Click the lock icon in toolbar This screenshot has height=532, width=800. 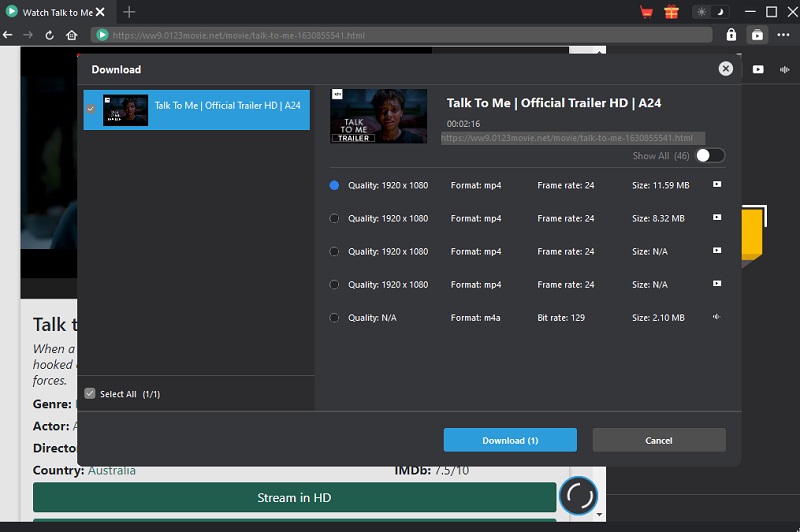pyautogui.click(x=731, y=34)
